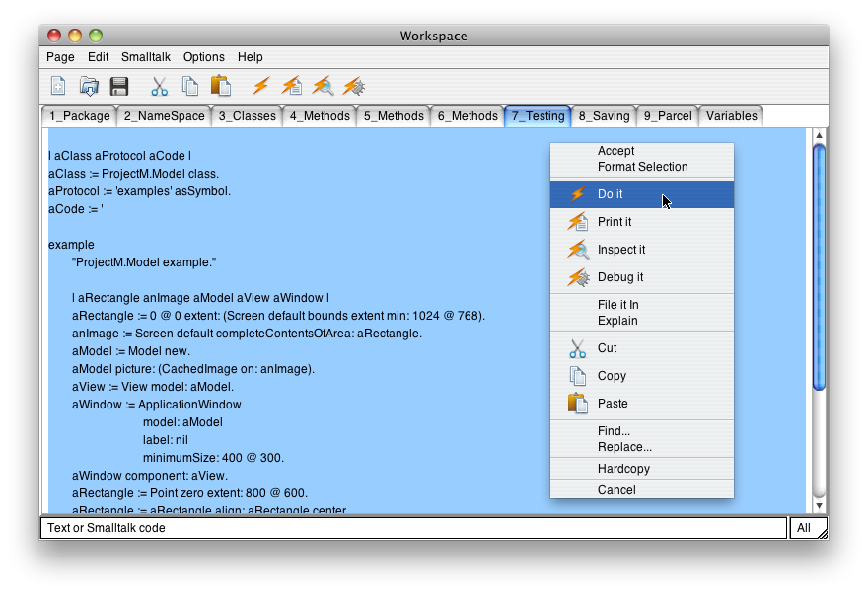The width and height of the screenshot is (868, 594).
Task: Click the scissors icon in context menu
Action: [x=578, y=348]
